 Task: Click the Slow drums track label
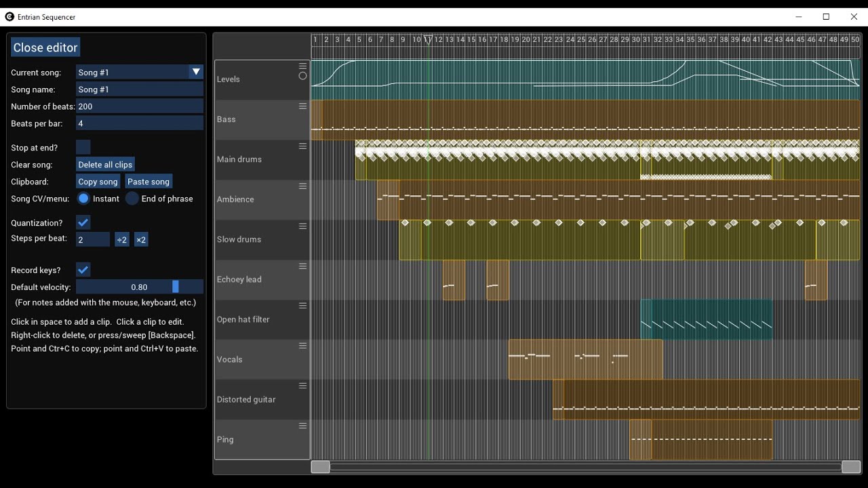point(239,239)
